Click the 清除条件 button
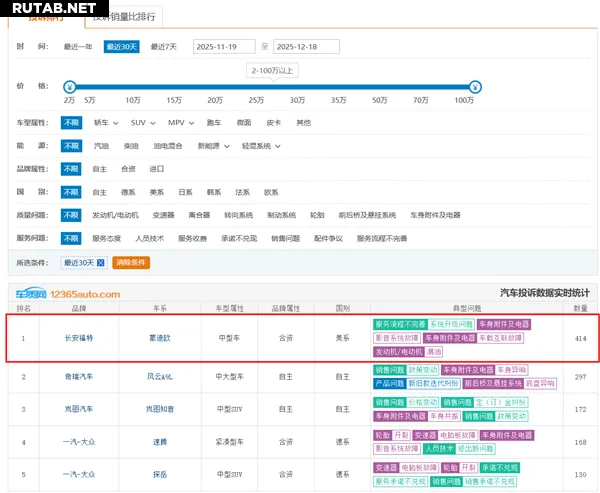Viewport: 600px width, 493px height. 130,262
